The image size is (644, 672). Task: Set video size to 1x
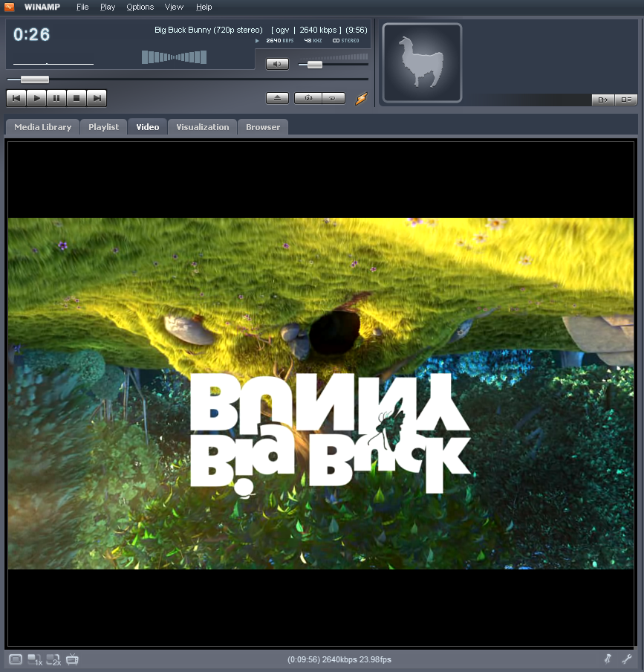pos(35,659)
